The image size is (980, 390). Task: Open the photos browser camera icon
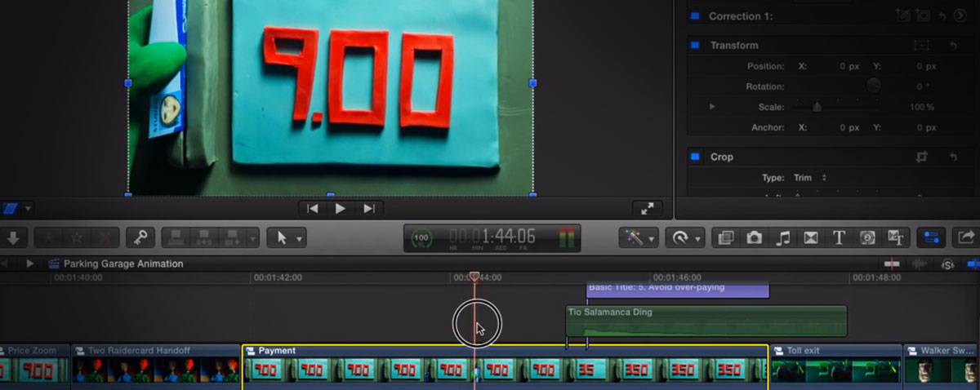(x=755, y=237)
